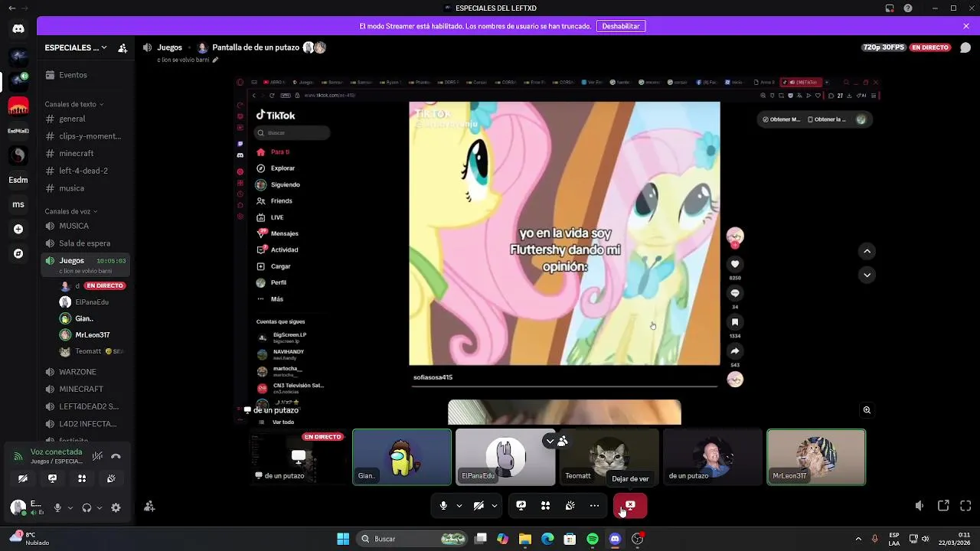The height and width of the screenshot is (551, 980).
Task: Select the MrLeon317 participant tile
Action: 816,457
